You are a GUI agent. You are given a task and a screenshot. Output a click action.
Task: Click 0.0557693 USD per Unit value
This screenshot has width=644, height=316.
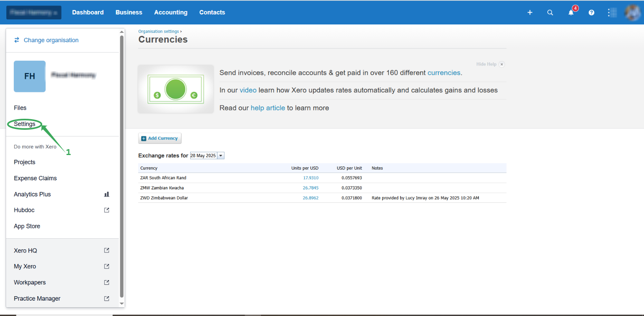[352, 178]
